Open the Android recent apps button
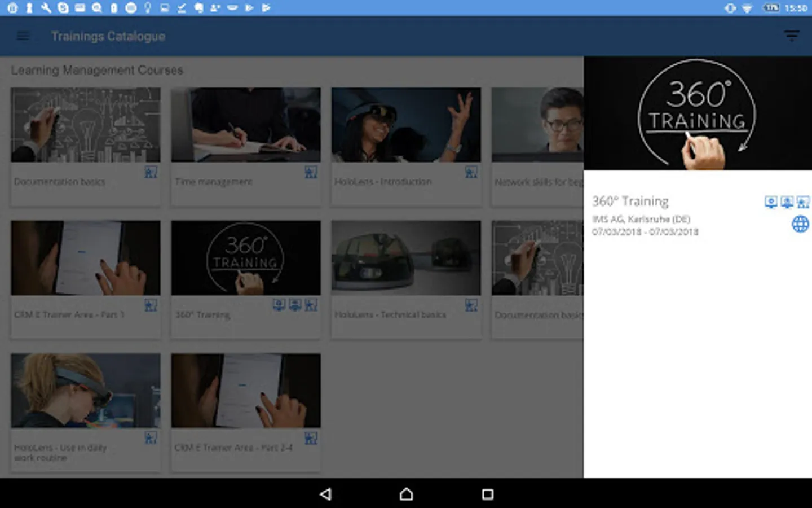 488,494
